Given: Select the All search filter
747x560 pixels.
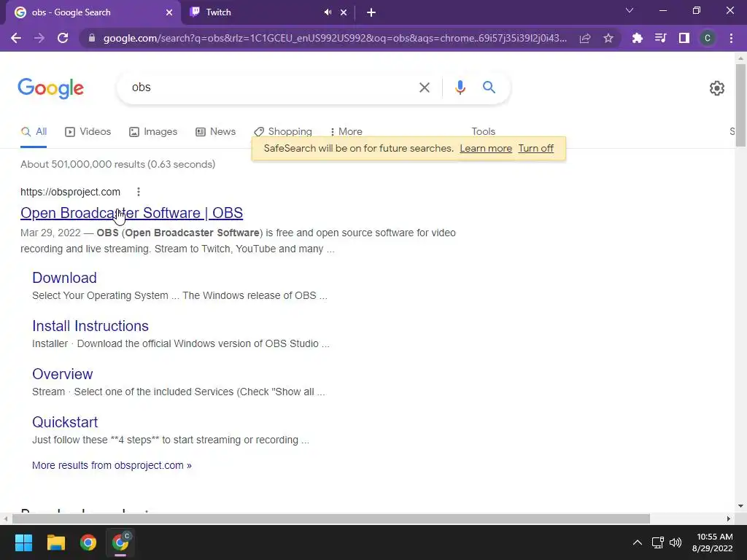Looking at the screenshot, I should coord(34,131).
